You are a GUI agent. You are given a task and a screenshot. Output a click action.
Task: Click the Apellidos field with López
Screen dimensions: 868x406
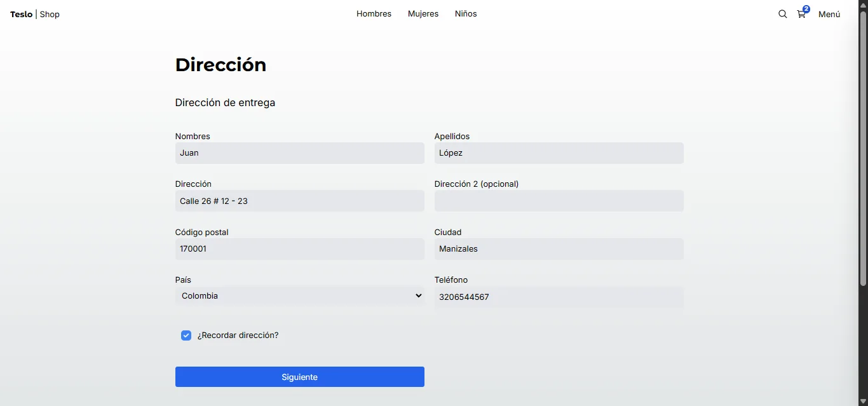point(559,153)
